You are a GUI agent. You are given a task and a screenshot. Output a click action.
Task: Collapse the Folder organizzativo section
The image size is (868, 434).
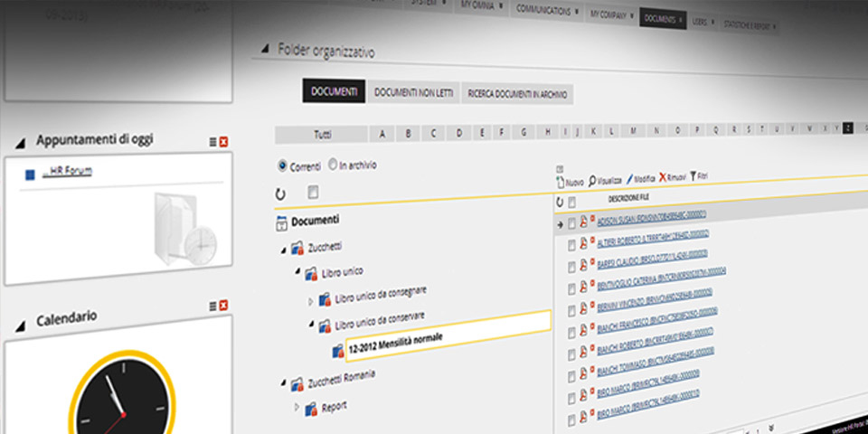[263, 48]
